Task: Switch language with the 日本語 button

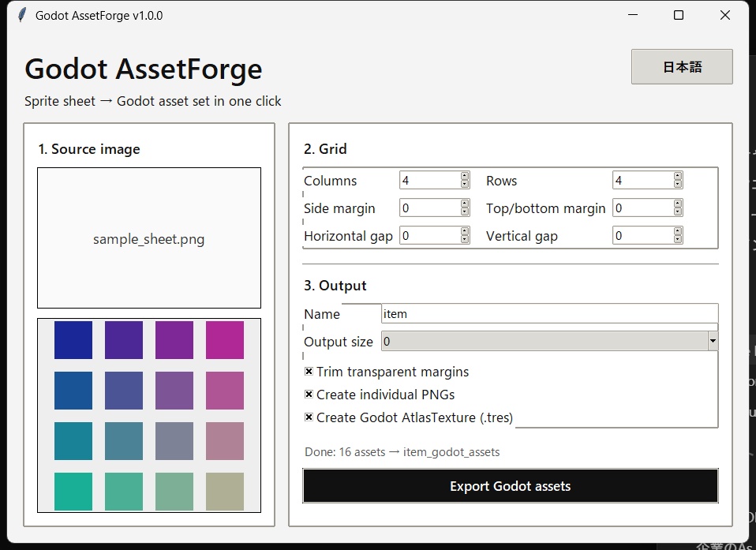Action: 682,66
